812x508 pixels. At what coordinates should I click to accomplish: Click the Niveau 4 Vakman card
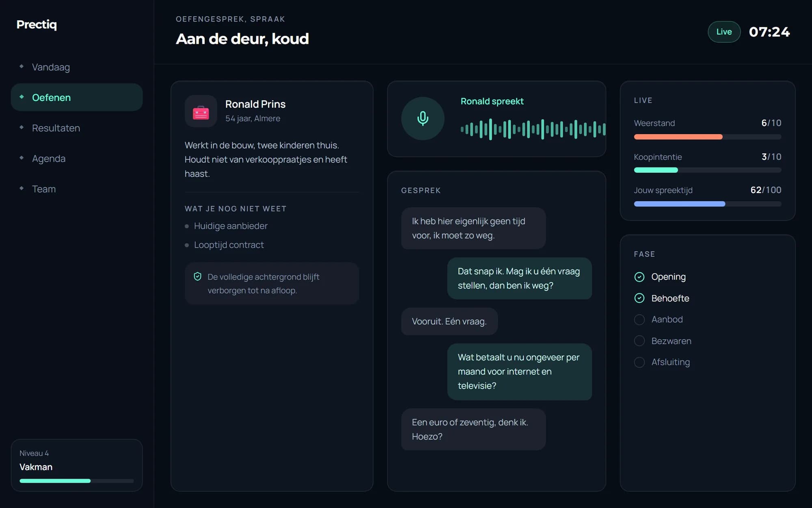point(77,465)
